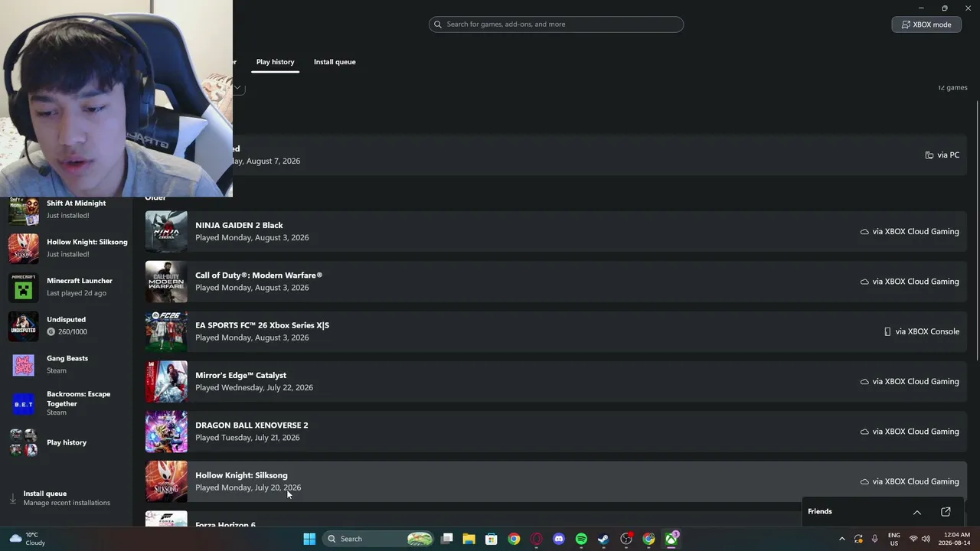Click "via XBOX Cloud Gaming" on Mirror's Edge row
980x551 pixels.
click(x=916, y=382)
